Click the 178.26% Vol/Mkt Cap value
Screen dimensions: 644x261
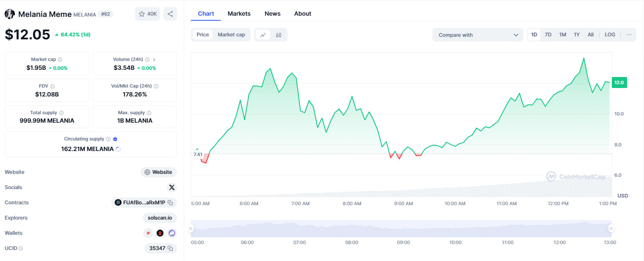click(x=135, y=94)
